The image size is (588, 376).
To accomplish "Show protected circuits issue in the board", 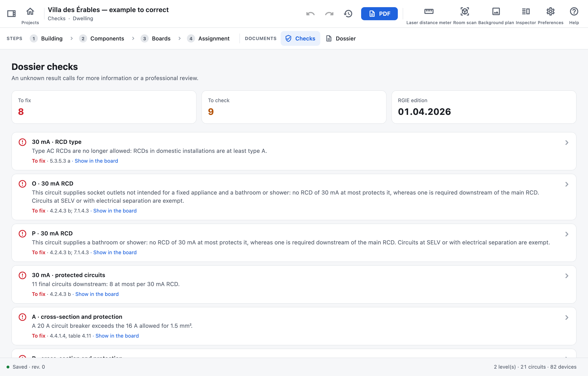I will pyautogui.click(x=97, y=294).
